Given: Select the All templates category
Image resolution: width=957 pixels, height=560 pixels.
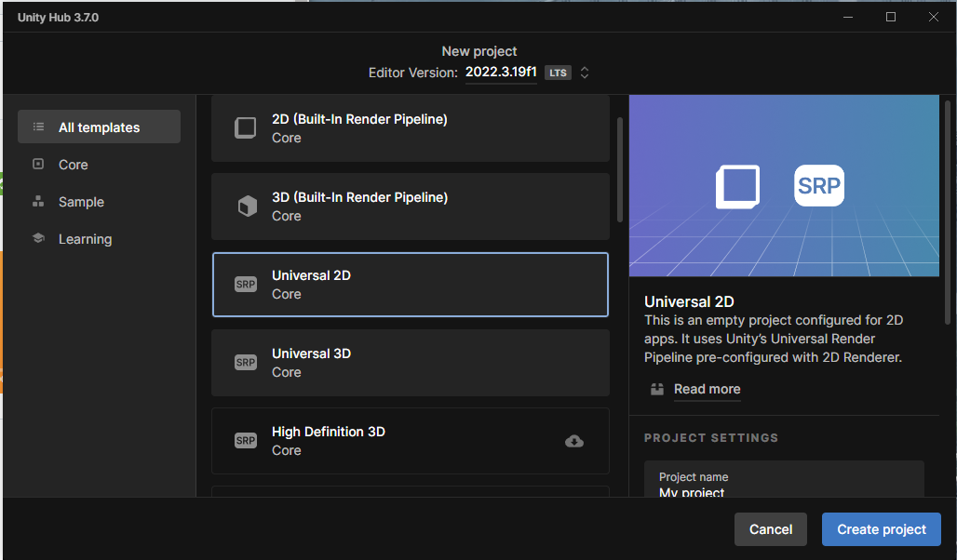Looking at the screenshot, I should pos(99,127).
